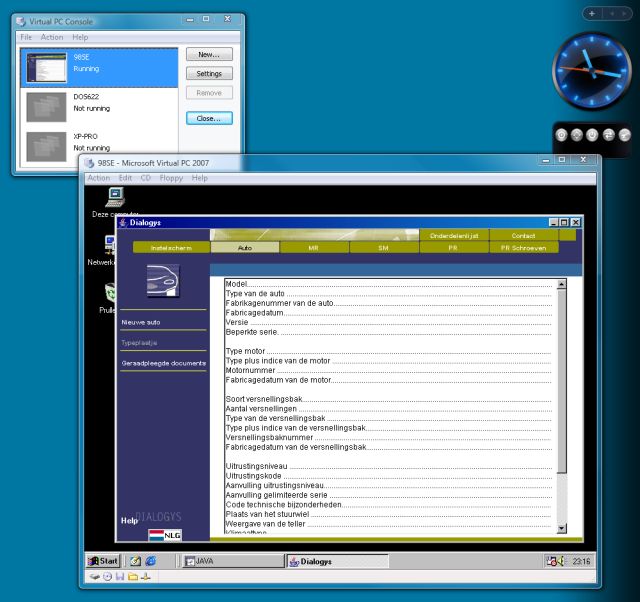This screenshot has width=640, height=602.
Task: Click the Internet Explorer quick launch icon
Action: coord(150,561)
